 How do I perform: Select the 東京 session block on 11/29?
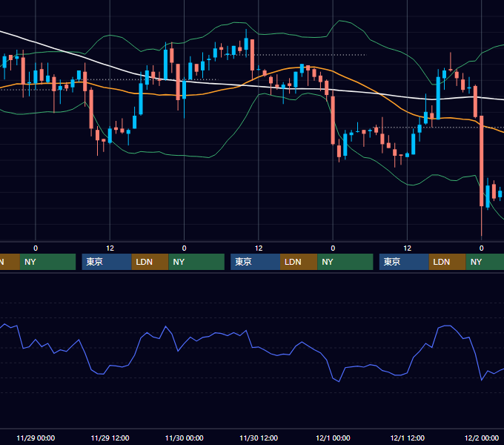point(107,262)
